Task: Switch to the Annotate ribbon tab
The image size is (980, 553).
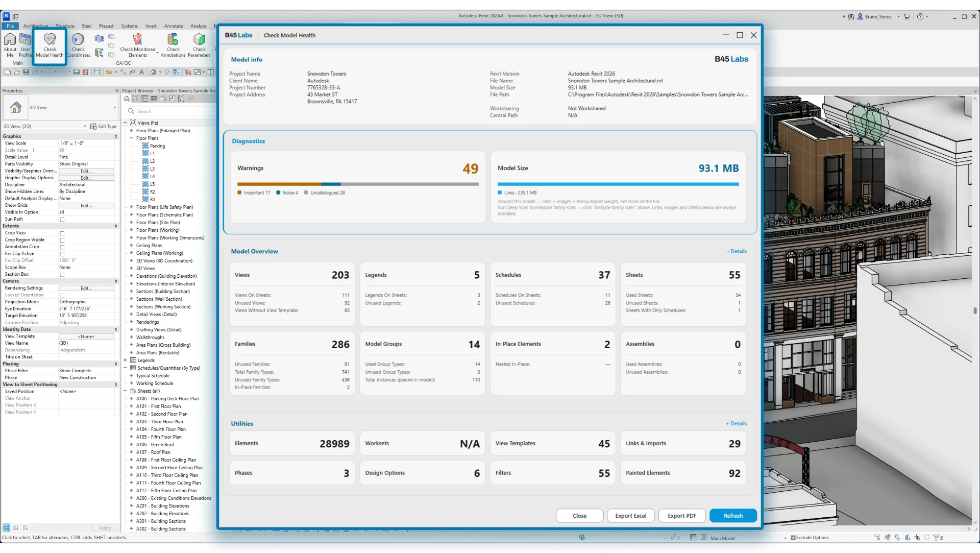Action: (x=174, y=26)
